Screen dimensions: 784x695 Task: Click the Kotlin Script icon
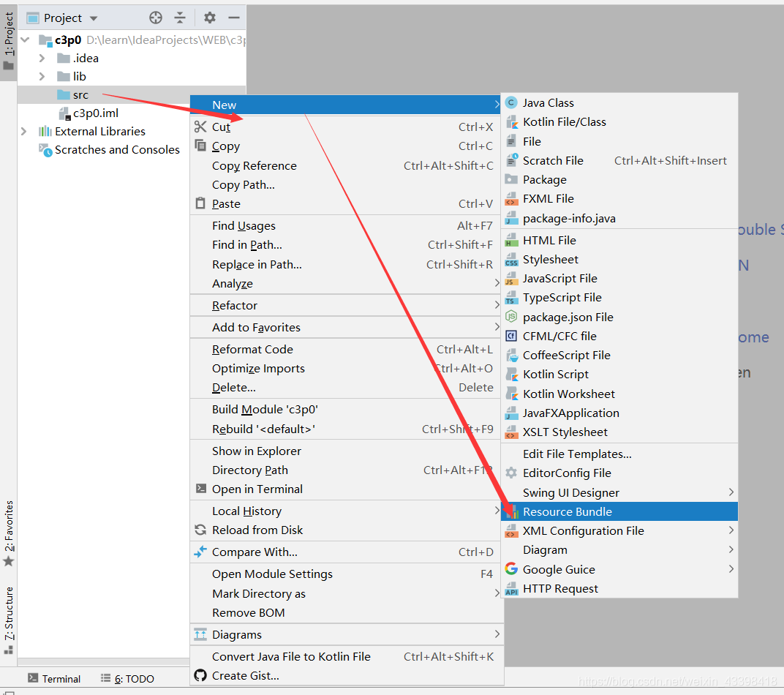pyautogui.click(x=511, y=375)
